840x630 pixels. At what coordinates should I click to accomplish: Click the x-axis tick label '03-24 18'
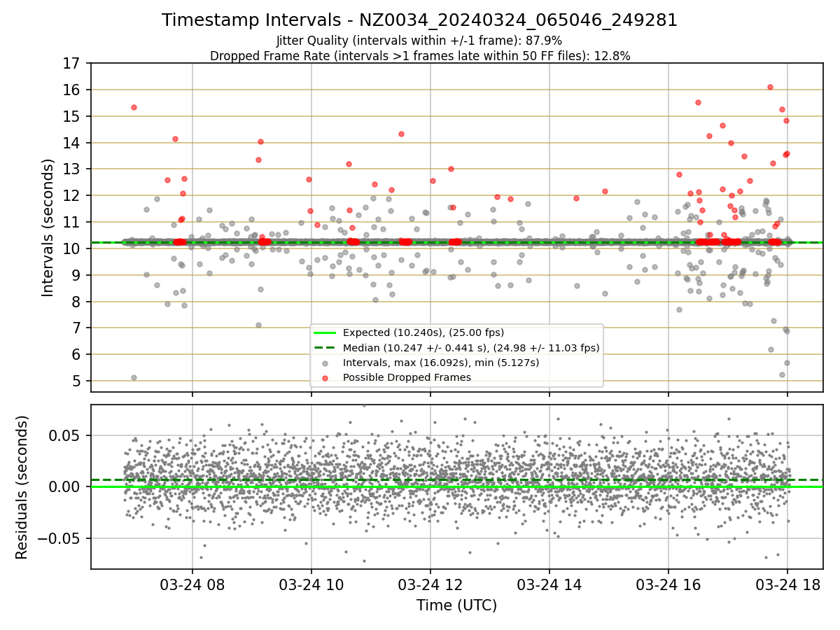coord(787,585)
